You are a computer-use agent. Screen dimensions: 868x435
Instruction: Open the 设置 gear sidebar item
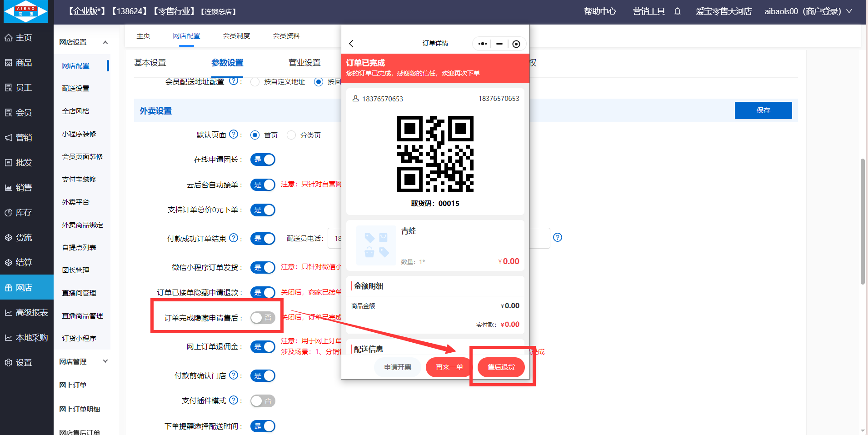pyautogui.click(x=26, y=363)
